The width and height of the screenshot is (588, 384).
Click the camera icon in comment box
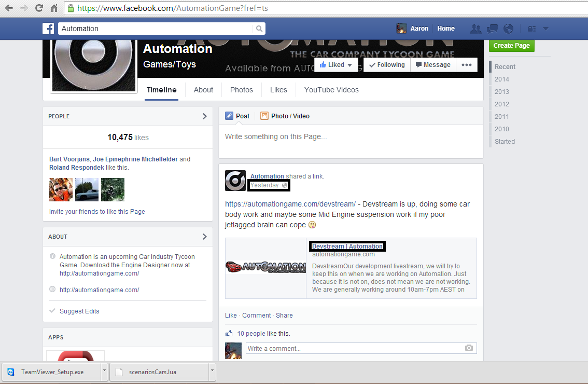(469, 348)
